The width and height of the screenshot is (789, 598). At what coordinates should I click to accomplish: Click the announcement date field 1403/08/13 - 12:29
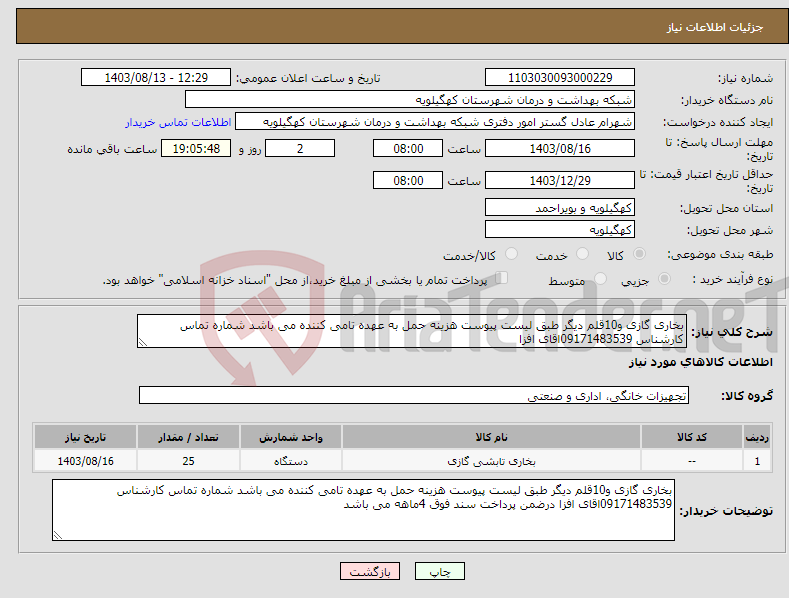(155, 78)
